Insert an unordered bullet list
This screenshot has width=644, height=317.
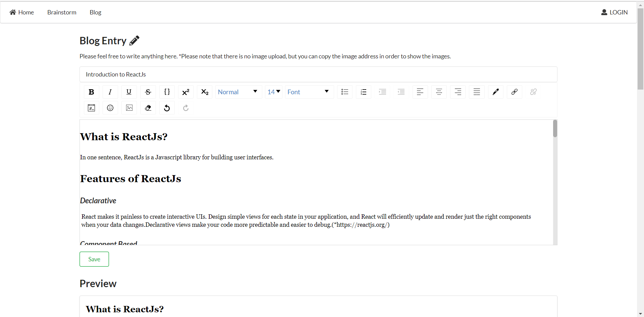point(345,92)
